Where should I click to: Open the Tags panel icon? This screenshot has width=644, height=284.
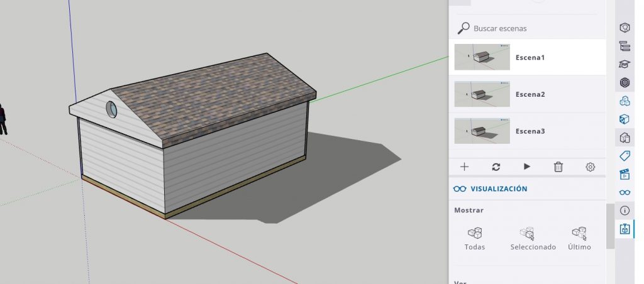(625, 155)
